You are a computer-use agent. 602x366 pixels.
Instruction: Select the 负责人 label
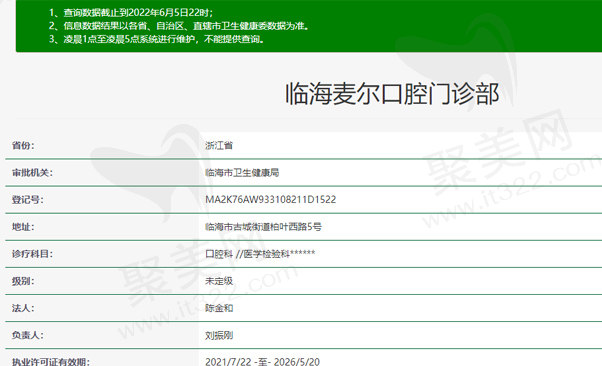pyautogui.click(x=28, y=335)
